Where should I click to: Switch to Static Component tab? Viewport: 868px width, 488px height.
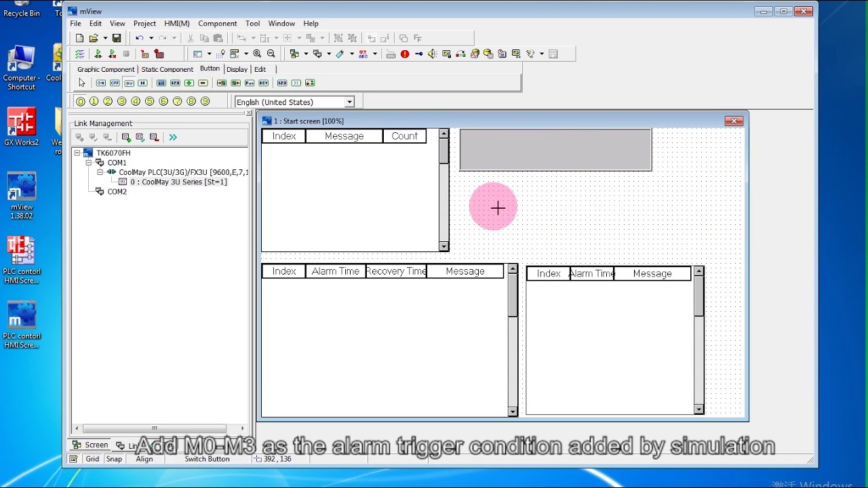(x=167, y=69)
